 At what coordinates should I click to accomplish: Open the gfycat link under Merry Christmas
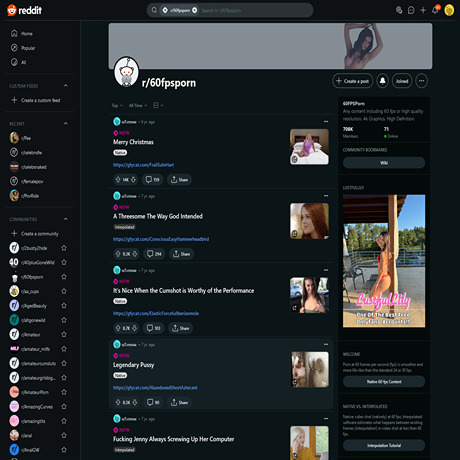[x=143, y=165]
